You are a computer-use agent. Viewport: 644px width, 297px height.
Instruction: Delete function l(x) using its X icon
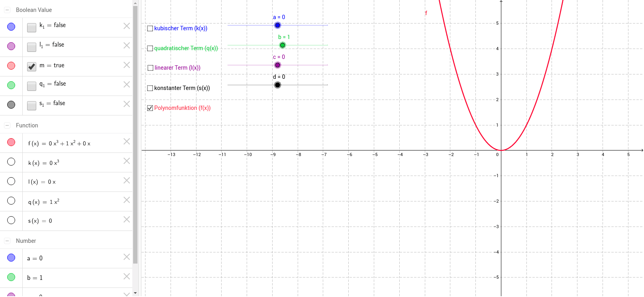click(127, 180)
